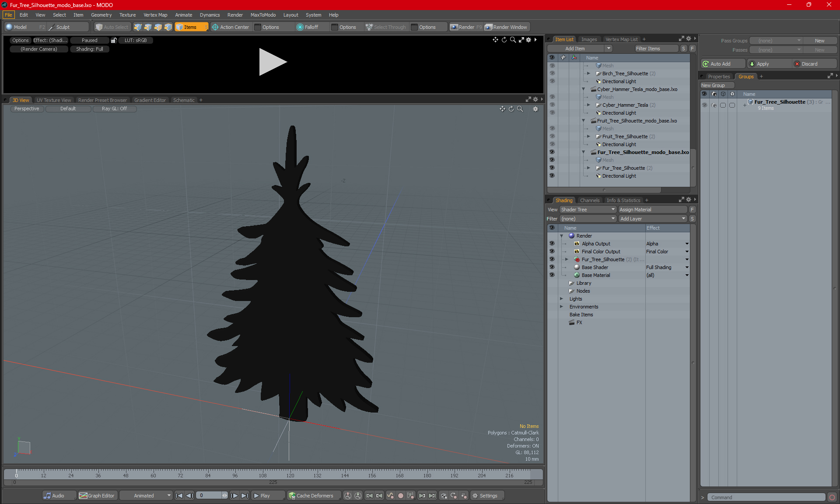Open 3D viewport settings gear
The height and width of the screenshot is (504, 840).
(x=535, y=109)
